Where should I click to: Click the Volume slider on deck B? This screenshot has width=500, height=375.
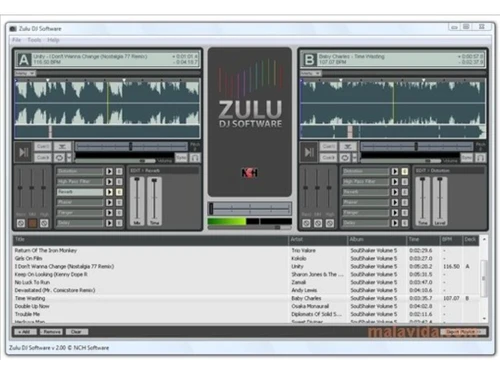[x=402, y=161]
